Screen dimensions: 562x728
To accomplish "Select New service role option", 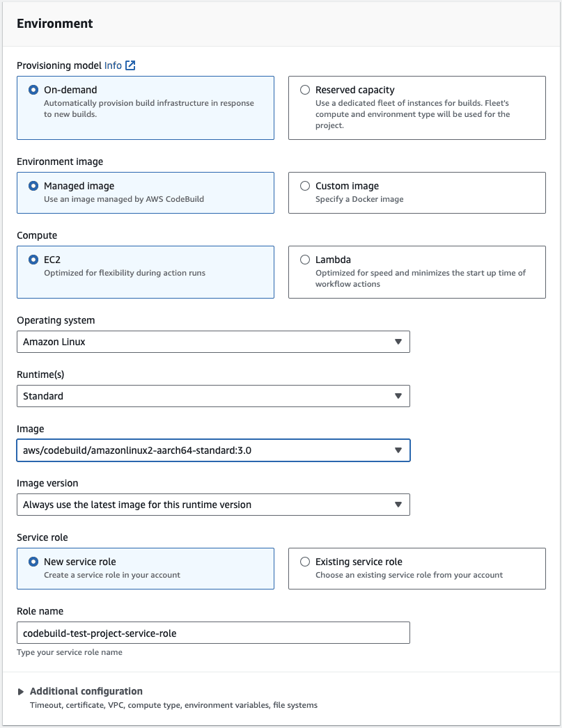I will [33, 562].
